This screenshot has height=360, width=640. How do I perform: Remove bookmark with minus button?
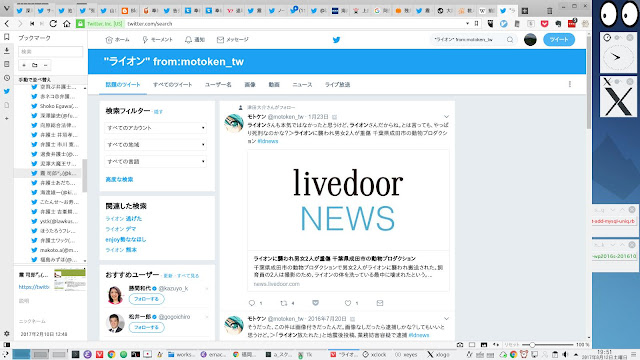(x=45, y=65)
